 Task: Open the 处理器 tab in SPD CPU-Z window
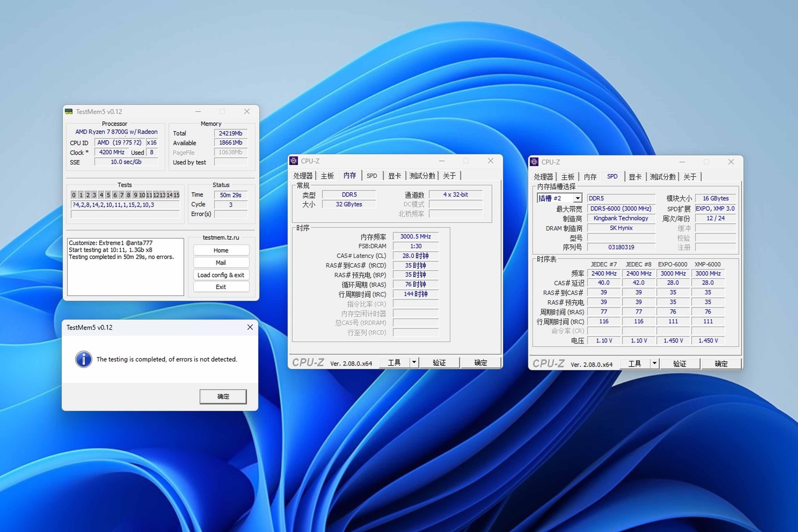coord(543,177)
